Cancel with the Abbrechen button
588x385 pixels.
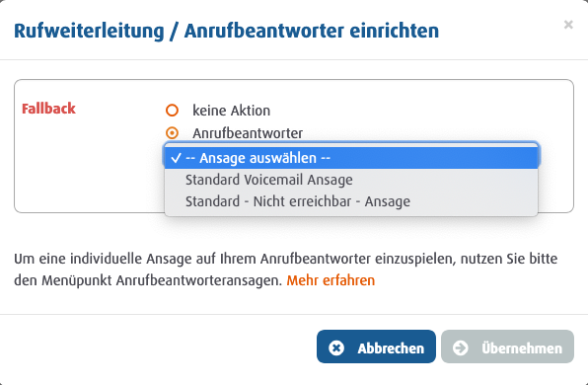click(x=376, y=346)
